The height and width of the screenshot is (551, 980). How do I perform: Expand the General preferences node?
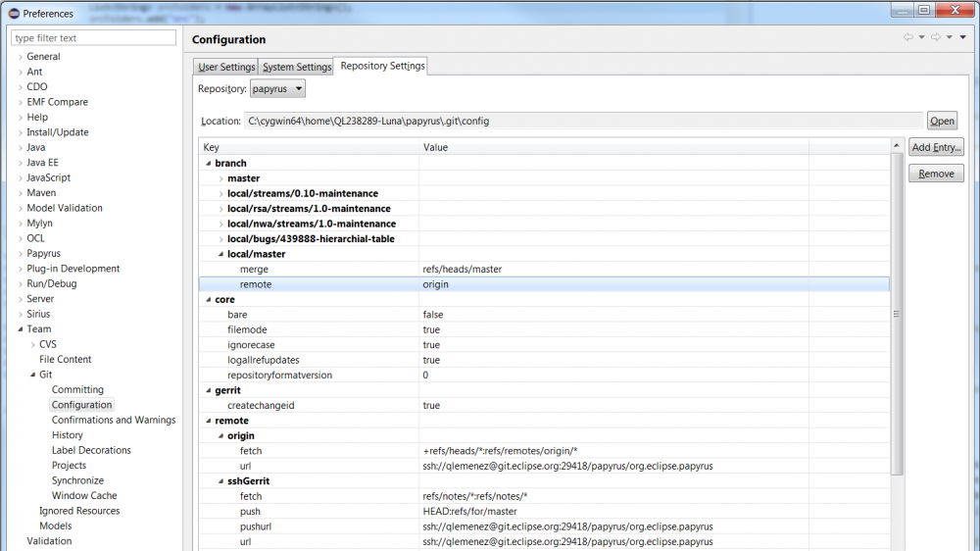tap(20, 56)
